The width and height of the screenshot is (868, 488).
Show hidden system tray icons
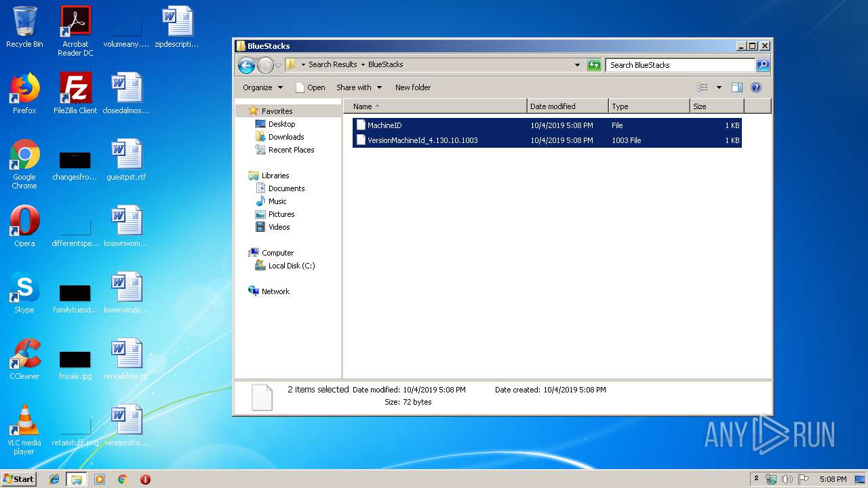757,479
